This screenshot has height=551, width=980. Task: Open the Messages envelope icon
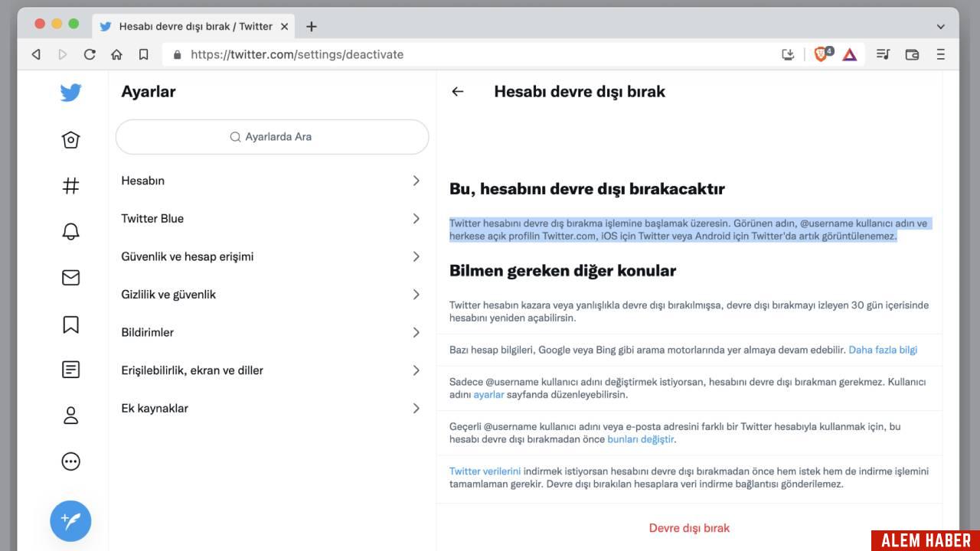click(70, 277)
